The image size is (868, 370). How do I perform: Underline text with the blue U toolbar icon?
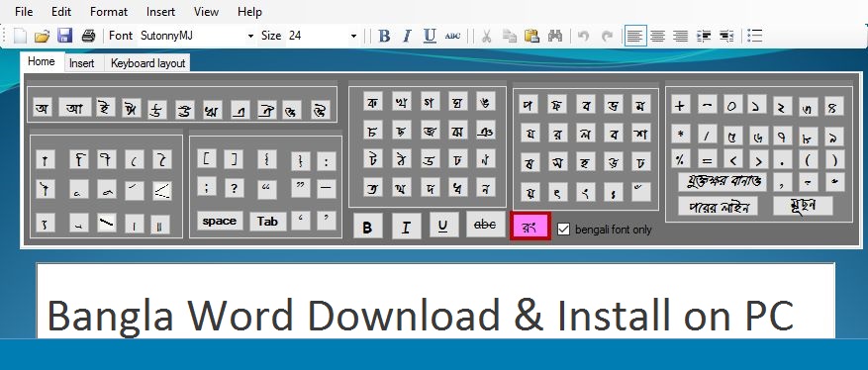(x=430, y=37)
